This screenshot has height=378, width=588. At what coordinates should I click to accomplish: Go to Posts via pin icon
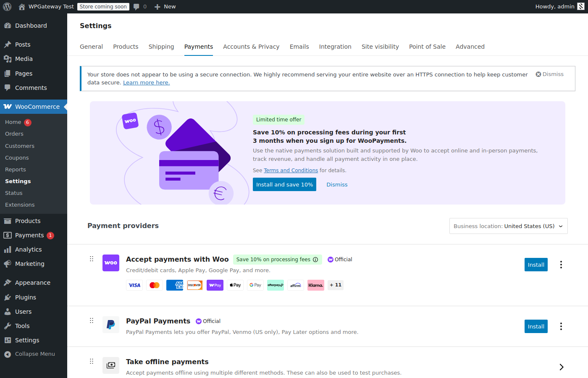point(8,45)
